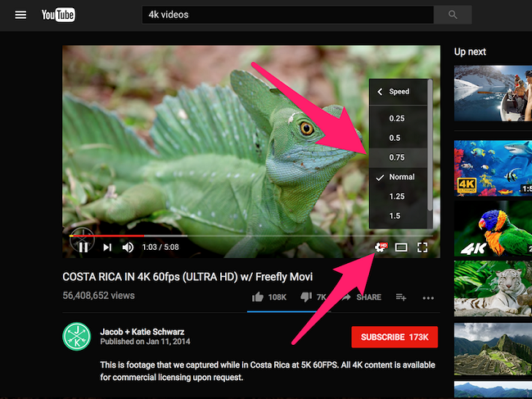Choose 0.75 playback speed
The width and height of the screenshot is (532, 399).
click(399, 157)
